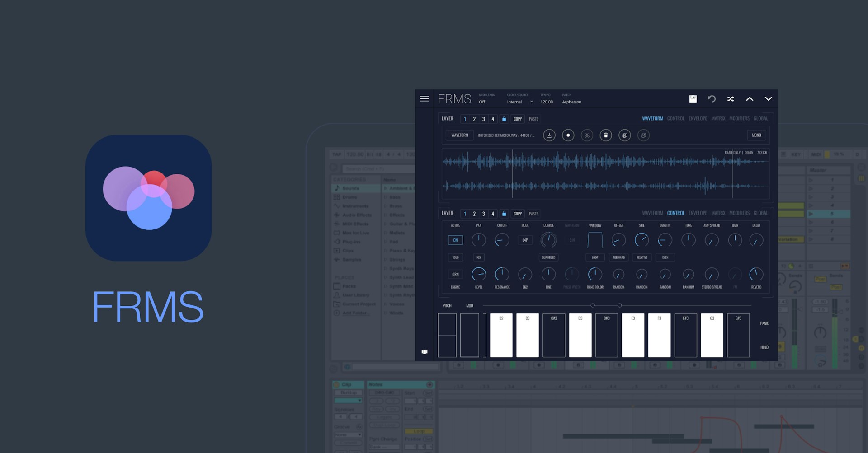The height and width of the screenshot is (453, 868).
Task: Toggle the MONO button
Action: [756, 135]
